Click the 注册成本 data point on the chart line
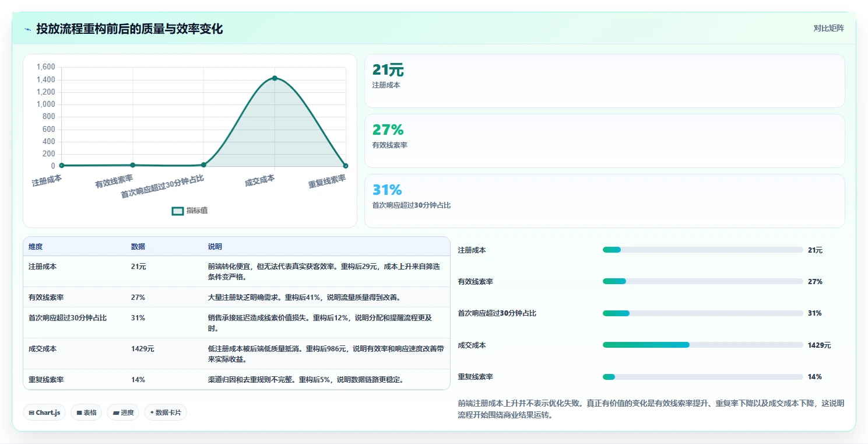The height and width of the screenshot is (444, 868). pos(62,166)
